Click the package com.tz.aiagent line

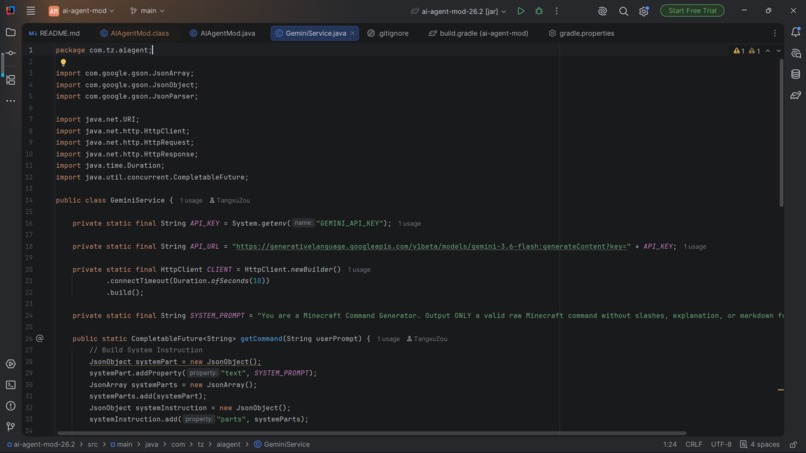[104, 50]
